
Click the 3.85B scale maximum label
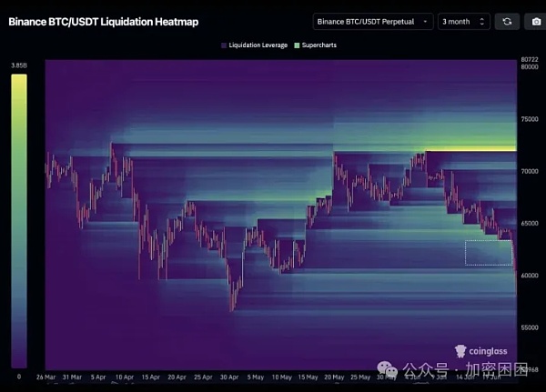click(x=19, y=65)
